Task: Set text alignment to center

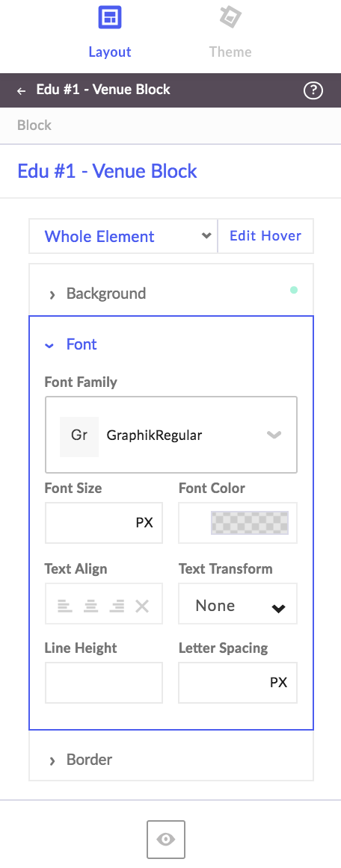Action: (x=90, y=606)
